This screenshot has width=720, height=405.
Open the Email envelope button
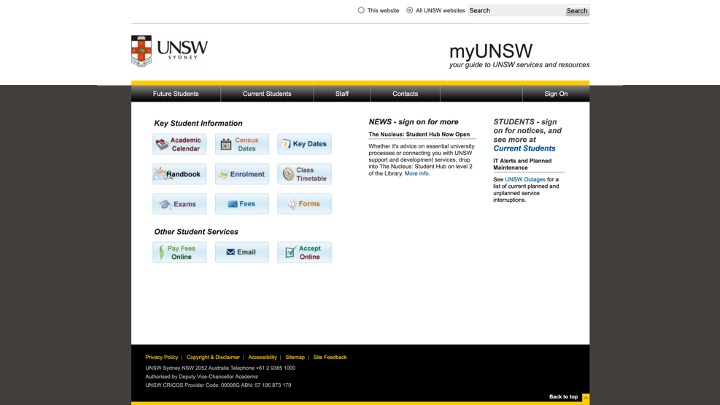242,252
